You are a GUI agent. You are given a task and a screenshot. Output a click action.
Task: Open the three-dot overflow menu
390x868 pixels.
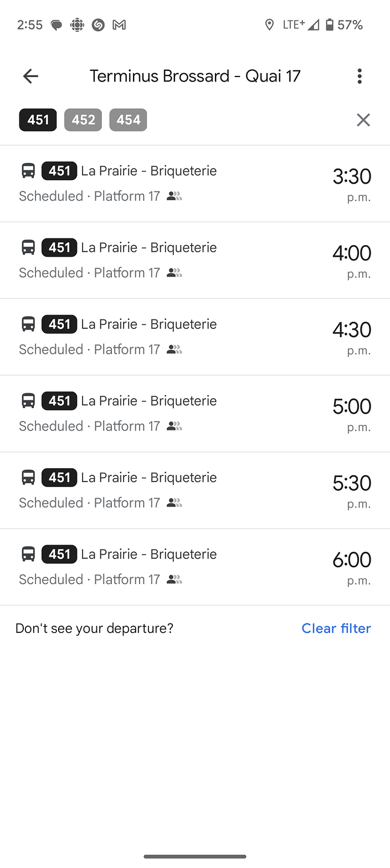(360, 76)
